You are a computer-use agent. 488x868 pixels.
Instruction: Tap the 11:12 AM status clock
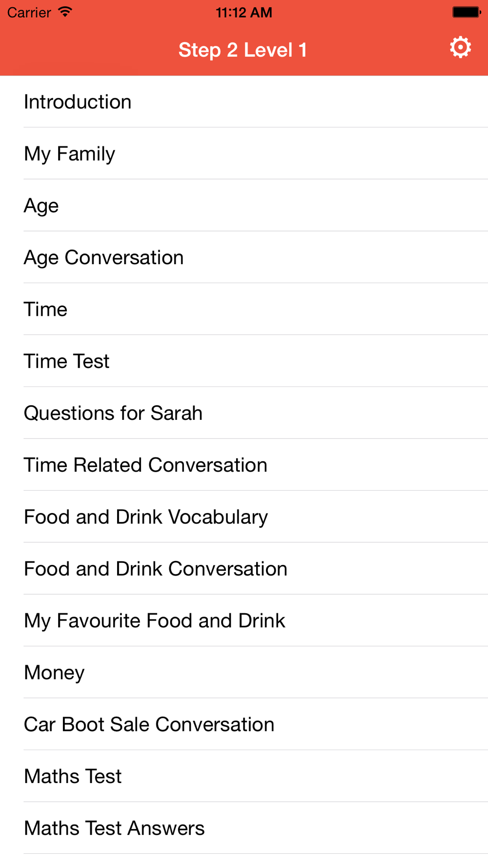pyautogui.click(x=244, y=12)
